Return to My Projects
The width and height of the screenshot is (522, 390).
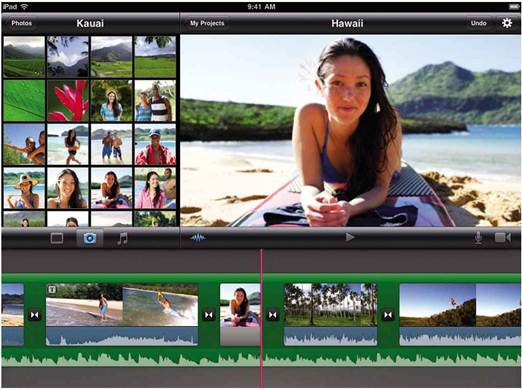click(207, 23)
